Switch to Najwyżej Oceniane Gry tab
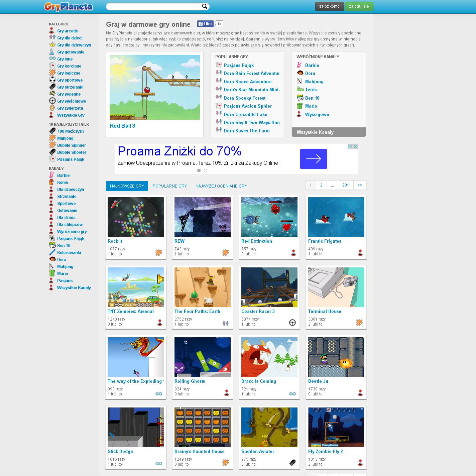This screenshot has width=476, height=476. 221,186
